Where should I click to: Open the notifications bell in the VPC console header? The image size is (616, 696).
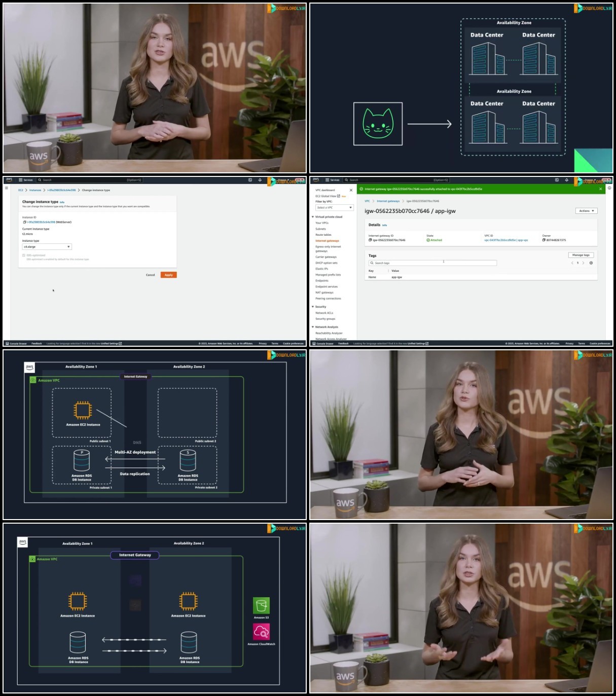(567, 180)
